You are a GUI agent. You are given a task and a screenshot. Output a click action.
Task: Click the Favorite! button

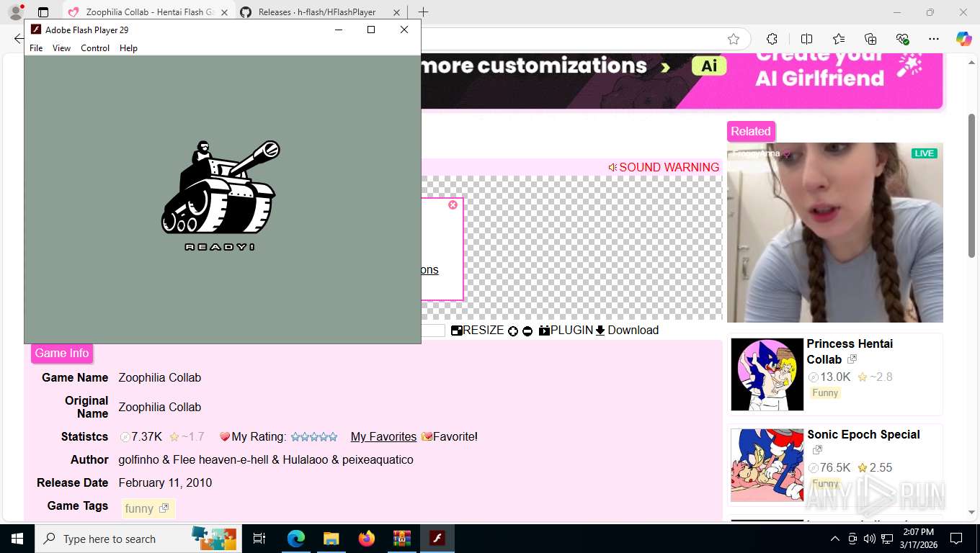click(450, 437)
